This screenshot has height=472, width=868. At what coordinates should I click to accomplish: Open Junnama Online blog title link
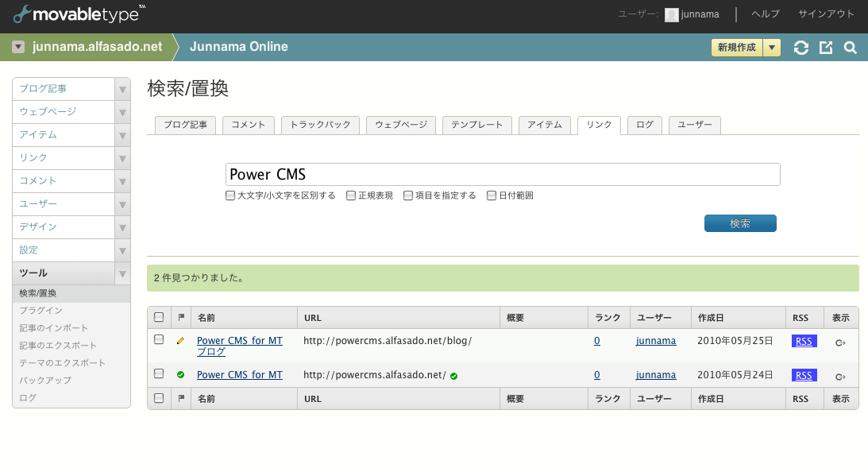click(x=238, y=47)
